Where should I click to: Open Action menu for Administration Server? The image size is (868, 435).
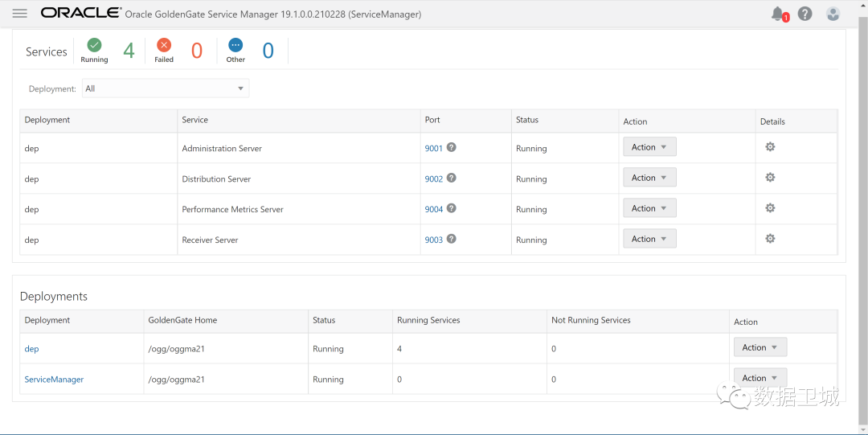pos(649,147)
